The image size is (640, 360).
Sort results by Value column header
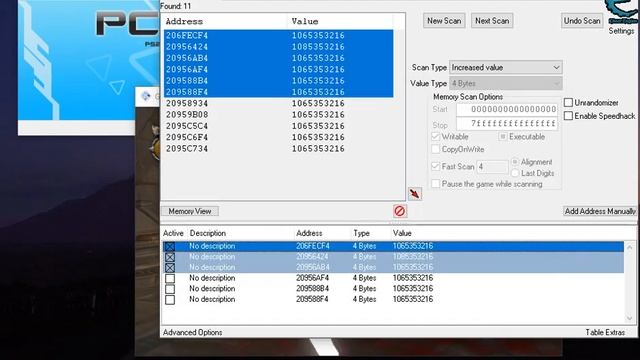pyautogui.click(x=340, y=21)
